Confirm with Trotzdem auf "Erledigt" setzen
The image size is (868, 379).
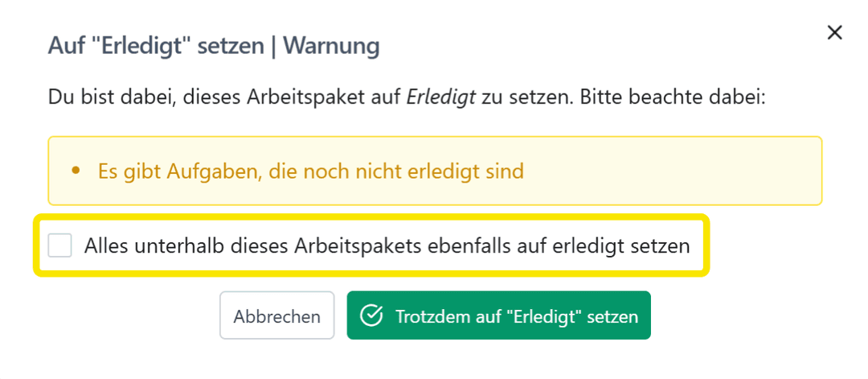(x=498, y=315)
